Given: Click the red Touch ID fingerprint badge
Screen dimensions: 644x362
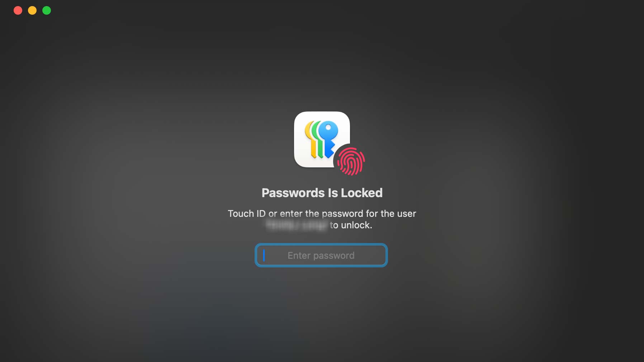Looking at the screenshot, I should tap(351, 161).
